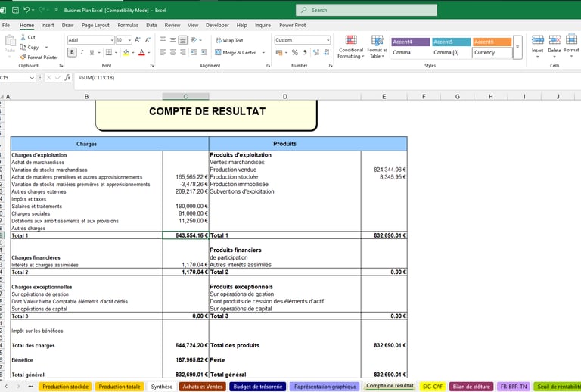Apply comma style number format

(x=305, y=53)
